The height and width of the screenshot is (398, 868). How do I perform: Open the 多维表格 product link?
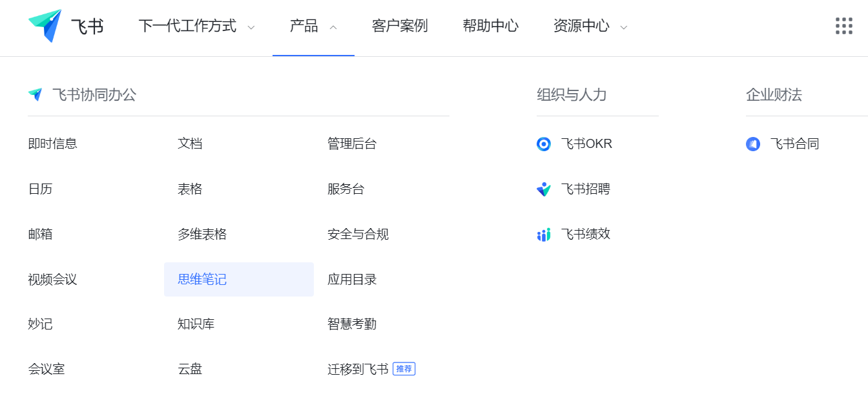coord(202,234)
